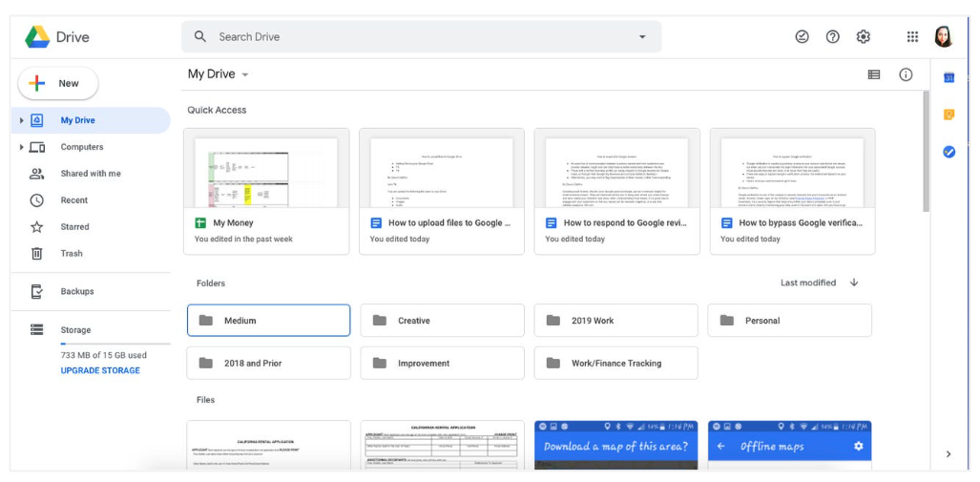Viewport: 980px width, 482px height.
Task: Reverse sort direction arrow icon
Action: tap(854, 283)
